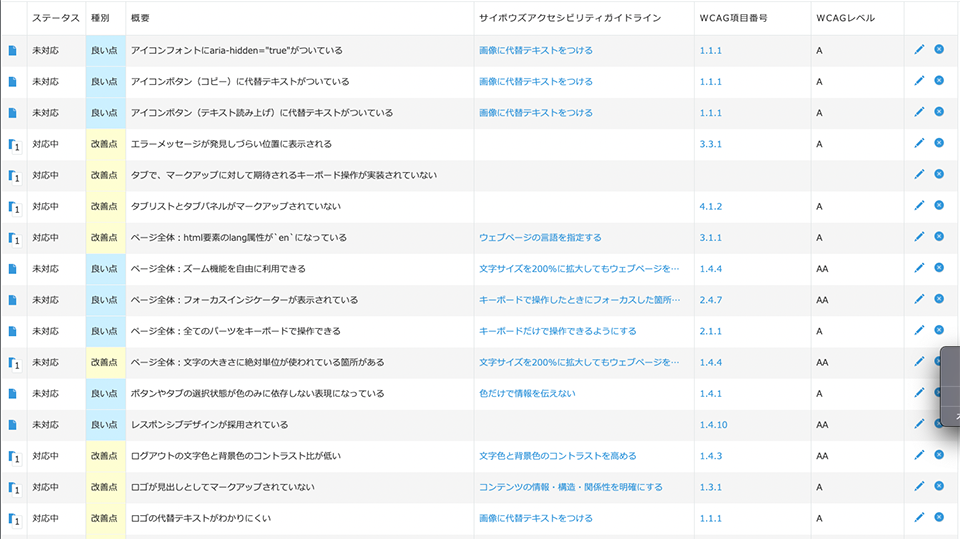Viewport: 960px width, 539px height.
Task: Delete the ログアウトの文字色 row
Action: pos(939,454)
